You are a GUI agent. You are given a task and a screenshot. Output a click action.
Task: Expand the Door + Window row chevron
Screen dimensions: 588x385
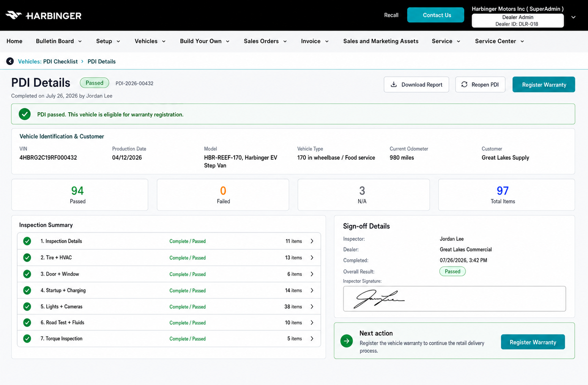click(x=312, y=274)
